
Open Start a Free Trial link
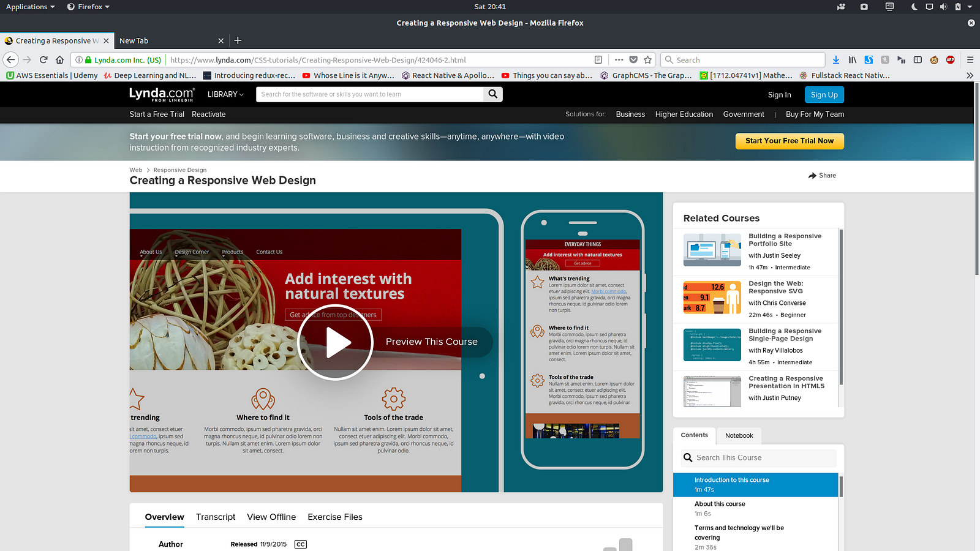coord(157,114)
